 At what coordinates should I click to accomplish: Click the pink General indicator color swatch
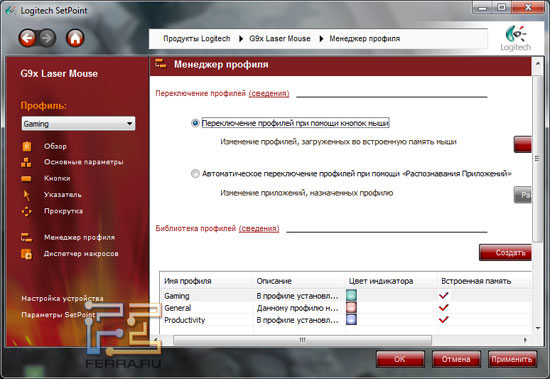(x=351, y=307)
